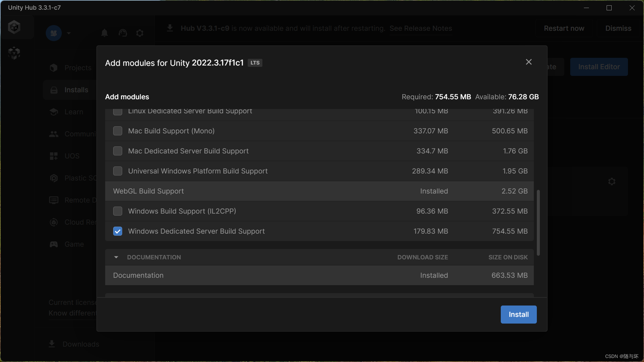Viewport: 644px width, 362px height.
Task: Click the module list scrollbar thumb
Action: 538,222
